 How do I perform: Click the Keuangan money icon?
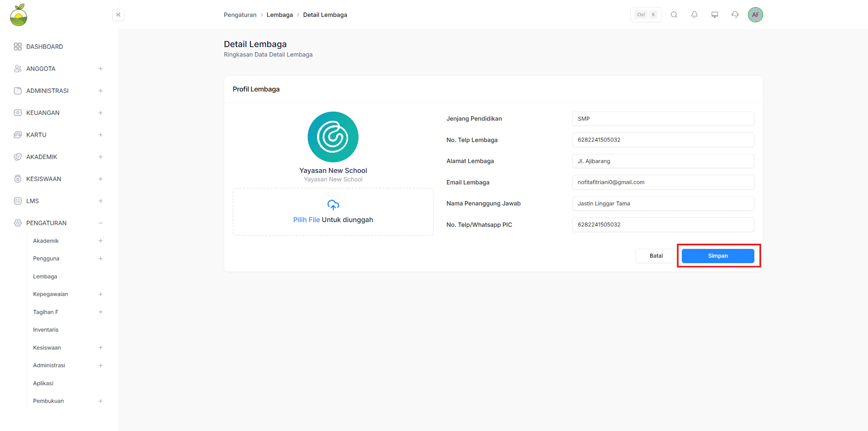pos(18,113)
